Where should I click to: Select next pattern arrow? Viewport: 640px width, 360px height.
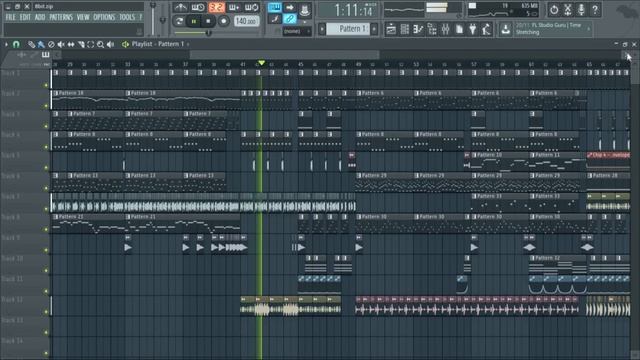pyautogui.click(x=374, y=29)
